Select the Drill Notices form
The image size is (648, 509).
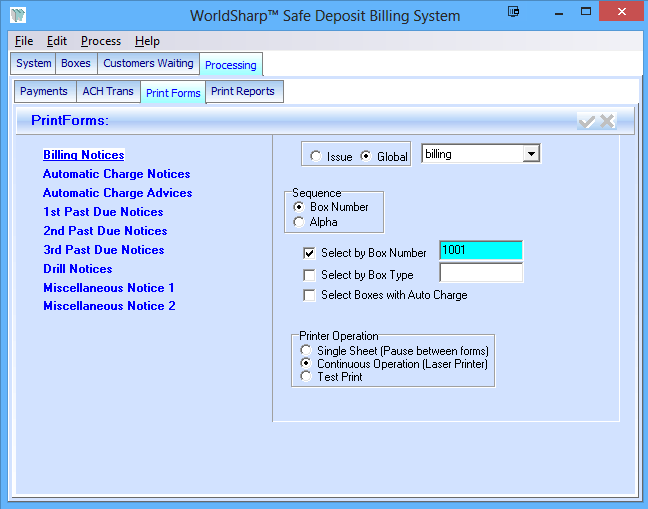[78, 269]
